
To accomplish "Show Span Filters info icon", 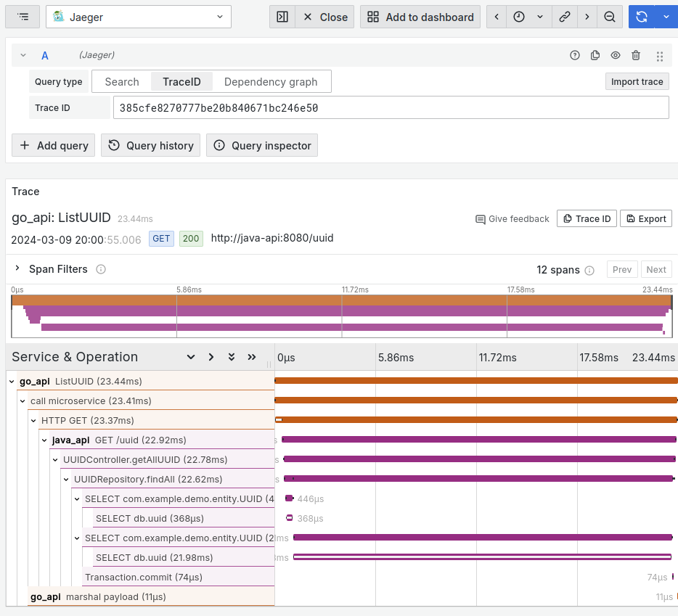I will [x=101, y=269].
